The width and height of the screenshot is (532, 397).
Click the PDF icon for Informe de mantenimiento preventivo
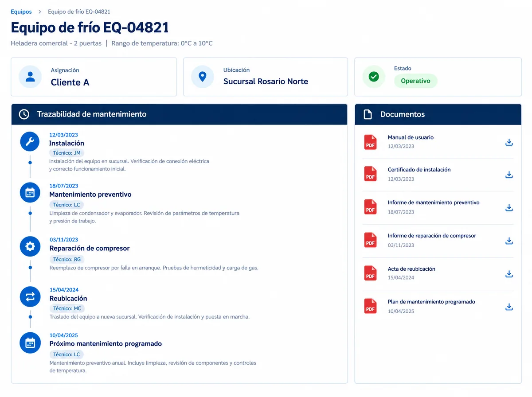click(x=370, y=207)
